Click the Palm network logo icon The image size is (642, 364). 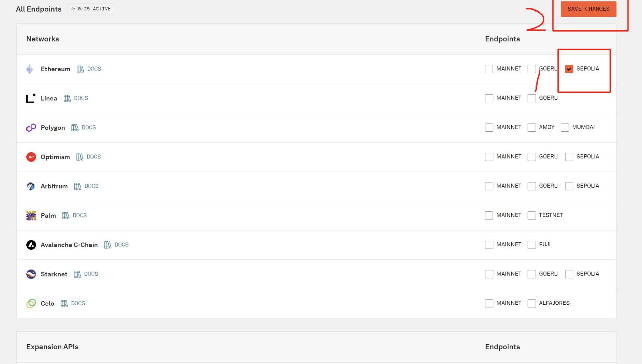31,215
